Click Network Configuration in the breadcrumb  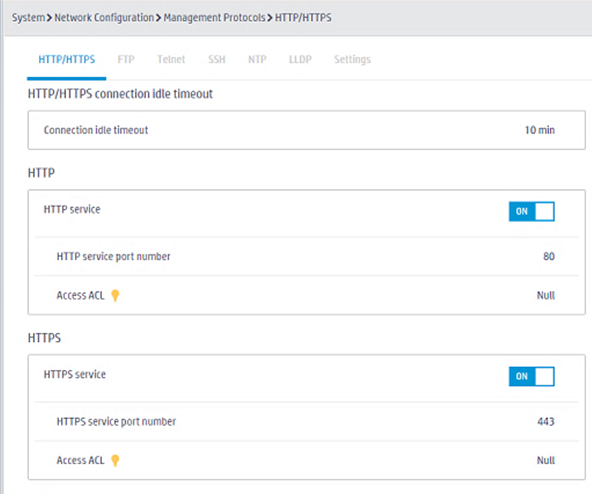point(104,18)
